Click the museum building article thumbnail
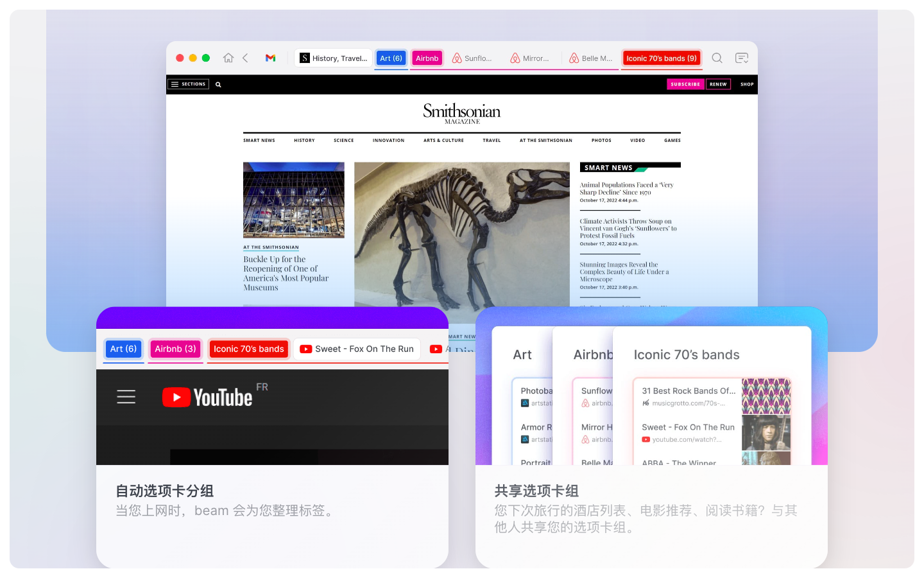924x578 pixels. click(x=294, y=200)
